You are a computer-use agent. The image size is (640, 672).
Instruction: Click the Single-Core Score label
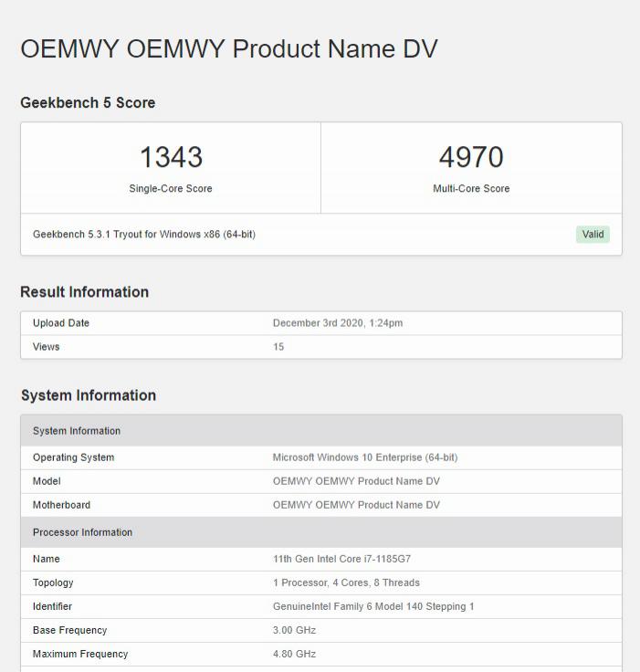click(x=171, y=189)
